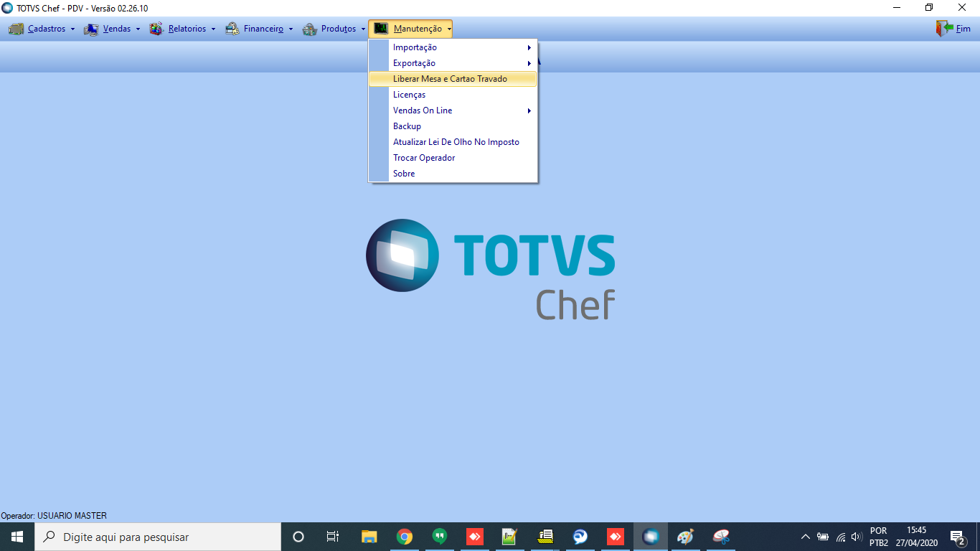Open Paint from the taskbar
This screenshot has width=980, height=551.
coord(686,537)
